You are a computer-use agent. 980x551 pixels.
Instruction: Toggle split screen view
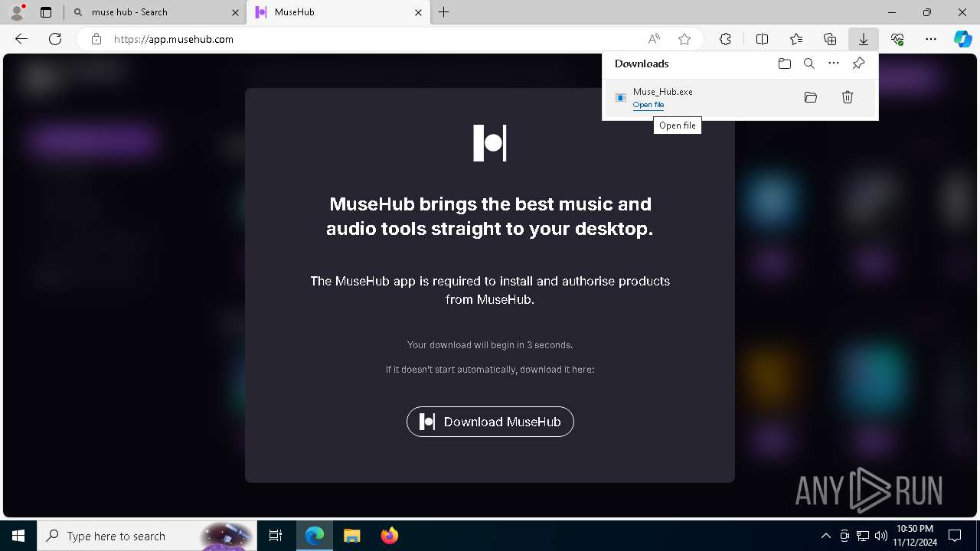pyautogui.click(x=763, y=39)
